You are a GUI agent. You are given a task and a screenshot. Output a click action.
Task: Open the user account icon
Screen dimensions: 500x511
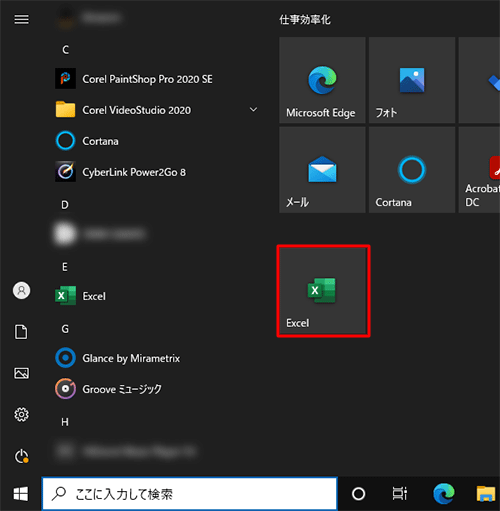(22, 290)
